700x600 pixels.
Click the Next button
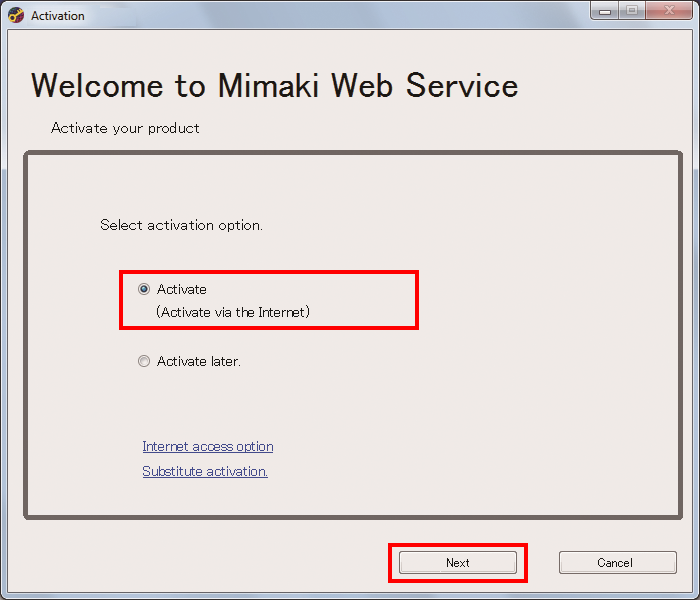[x=458, y=562]
